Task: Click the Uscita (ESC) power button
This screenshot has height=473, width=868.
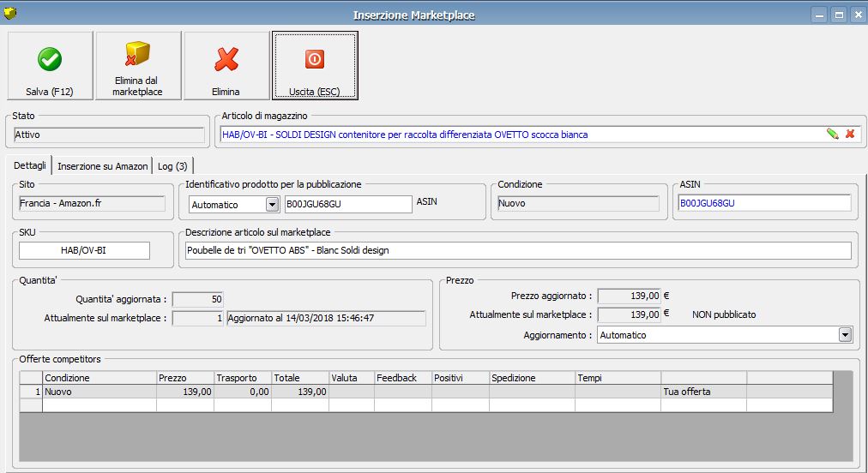Action: 315,65
